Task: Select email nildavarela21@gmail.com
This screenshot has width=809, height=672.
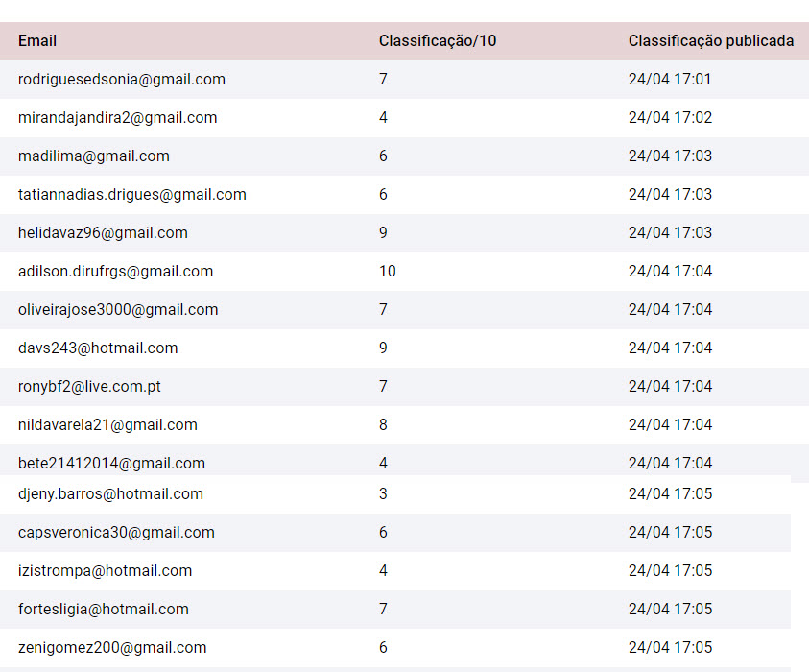Action: click(107, 424)
